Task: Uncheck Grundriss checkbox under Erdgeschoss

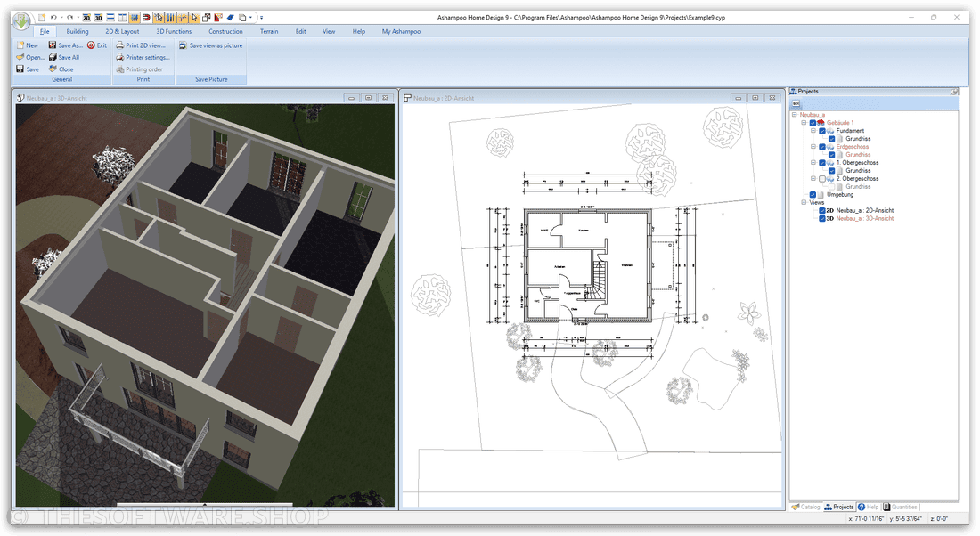Action: pyautogui.click(x=831, y=155)
